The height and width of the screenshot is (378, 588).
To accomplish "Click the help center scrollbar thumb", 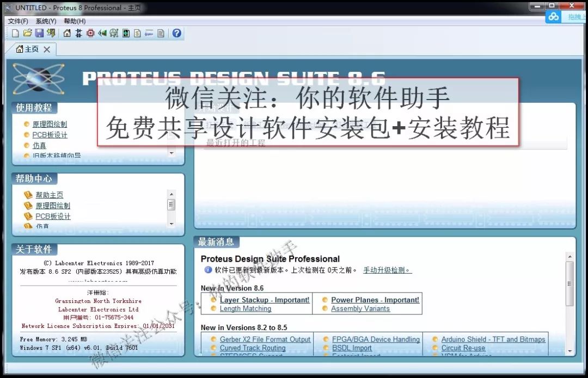I will tap(171, 205).
